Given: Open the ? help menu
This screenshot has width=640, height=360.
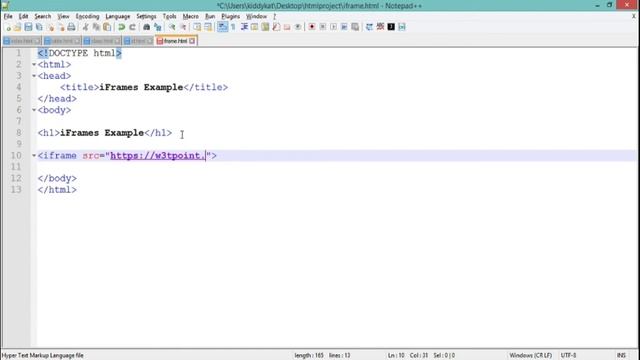Looking at the screenshot, I should pyautogui.click(x=274, y=16).
